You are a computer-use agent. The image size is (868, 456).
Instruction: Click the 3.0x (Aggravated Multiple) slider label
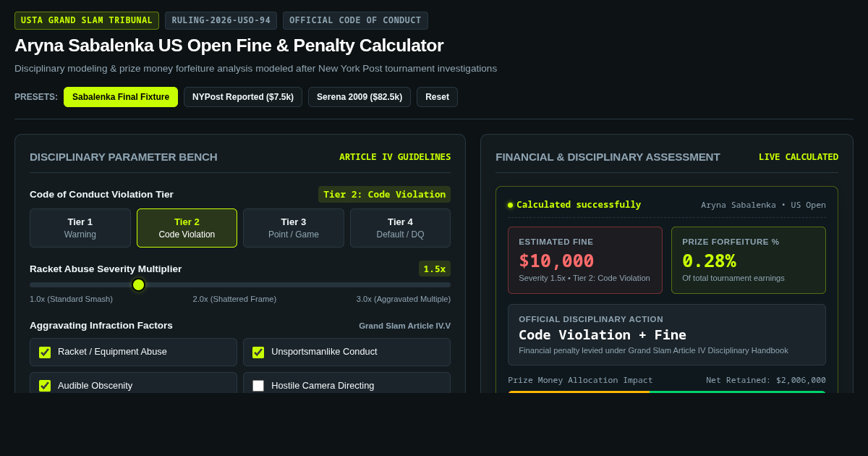tap(403, 299)
